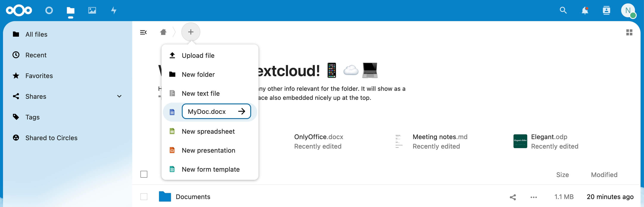The image size is (644, 207).
Task: Open recent file Meeting notes.md
Action: (440, 137)
